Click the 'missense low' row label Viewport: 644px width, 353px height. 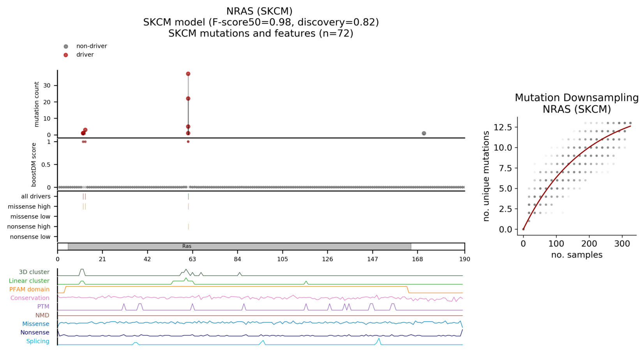click(30, 216)
